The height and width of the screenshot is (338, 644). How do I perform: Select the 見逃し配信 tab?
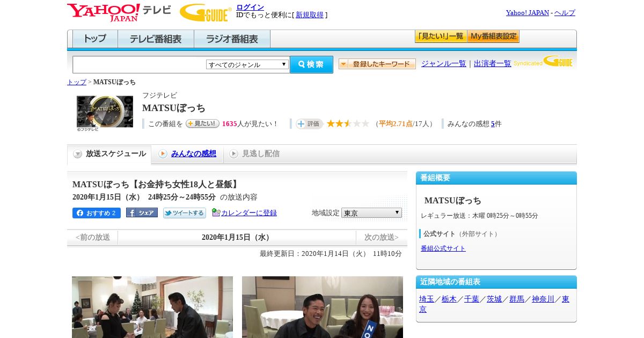[x=255, y=154]
